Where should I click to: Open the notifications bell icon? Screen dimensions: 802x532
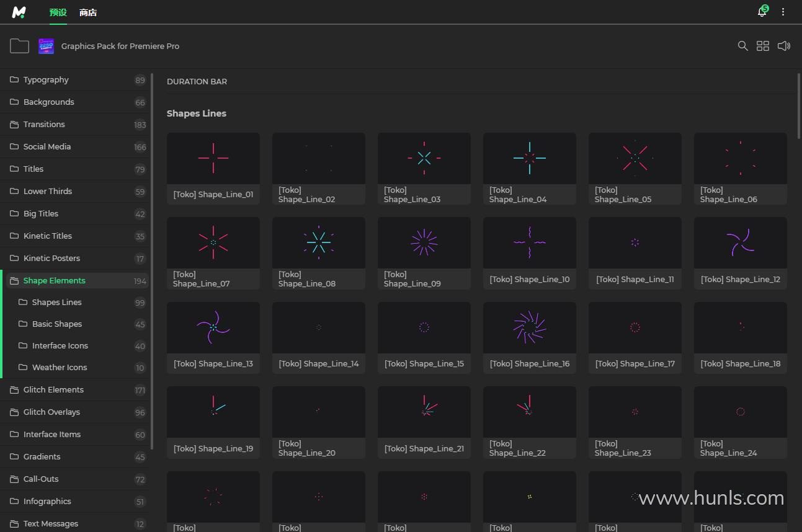[x=762, y=12]
